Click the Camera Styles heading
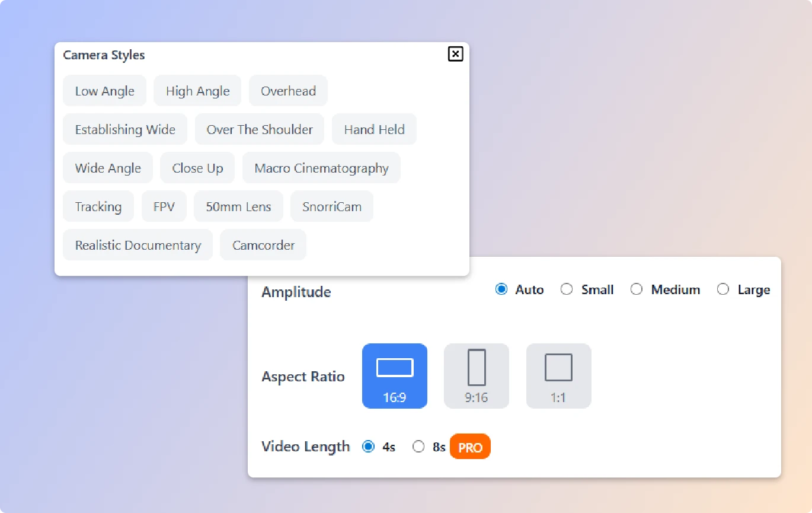 104,55
